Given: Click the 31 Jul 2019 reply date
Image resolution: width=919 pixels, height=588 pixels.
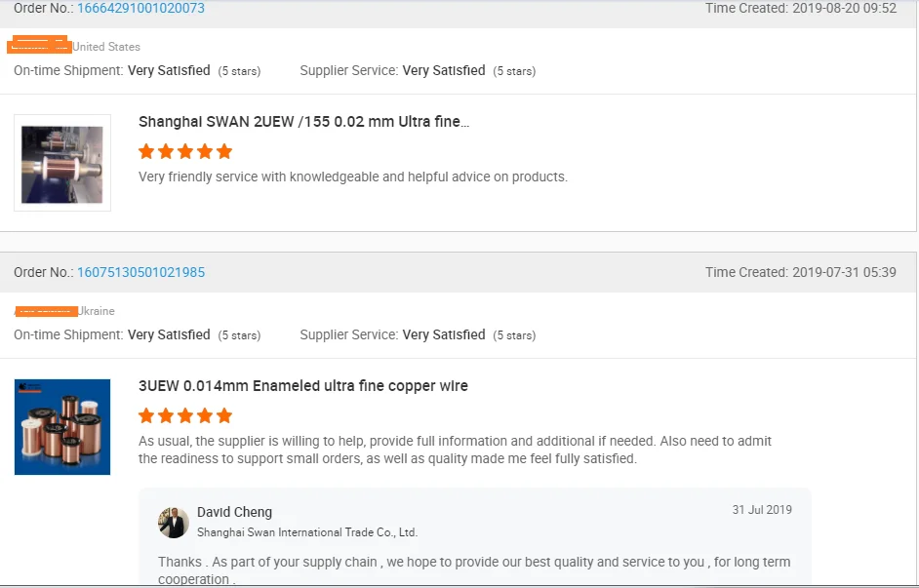Looking at the screenshot, I should click(x=762, y=510).
